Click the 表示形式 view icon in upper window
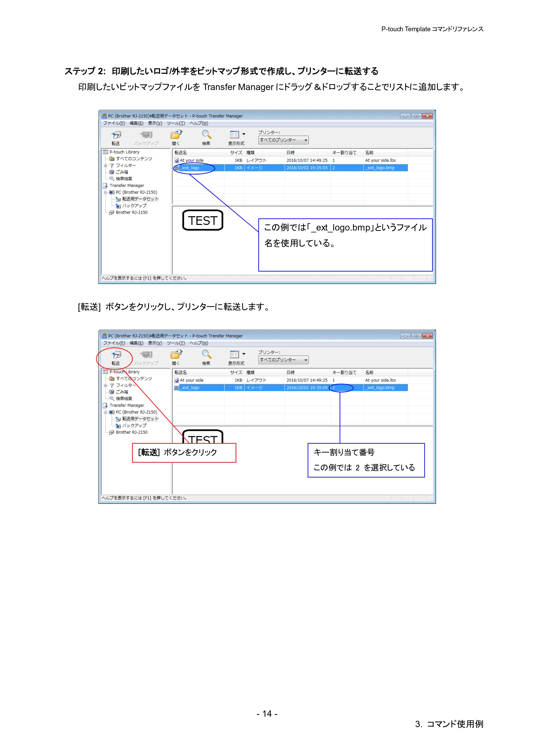 [234, 135]
